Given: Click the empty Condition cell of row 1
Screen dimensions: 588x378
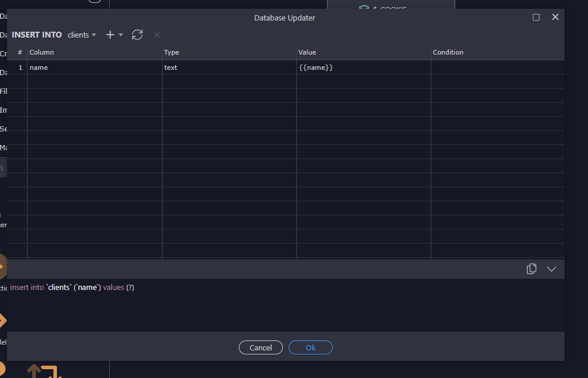Looking at the screenshot, I should point(497,67).
